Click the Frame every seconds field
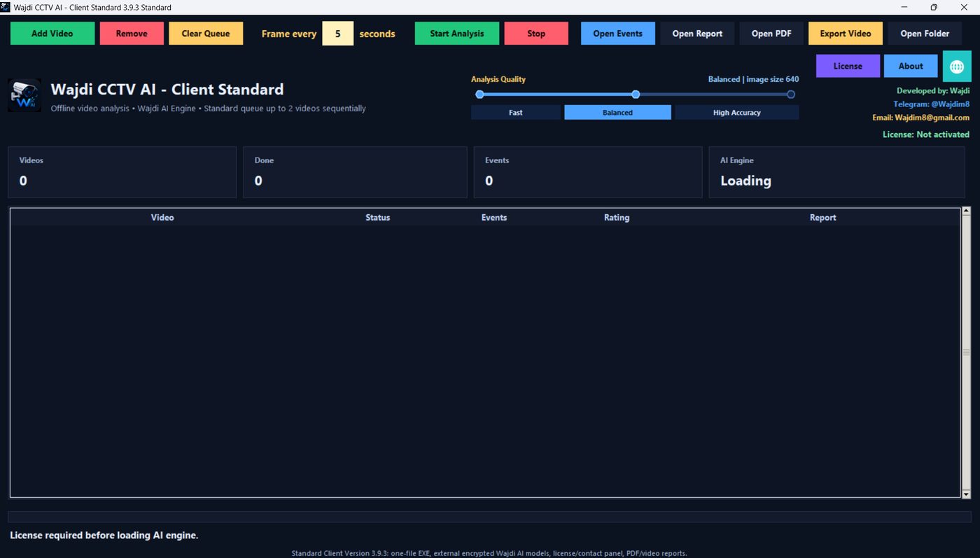The image size is (980, 558). click(337, 34)
